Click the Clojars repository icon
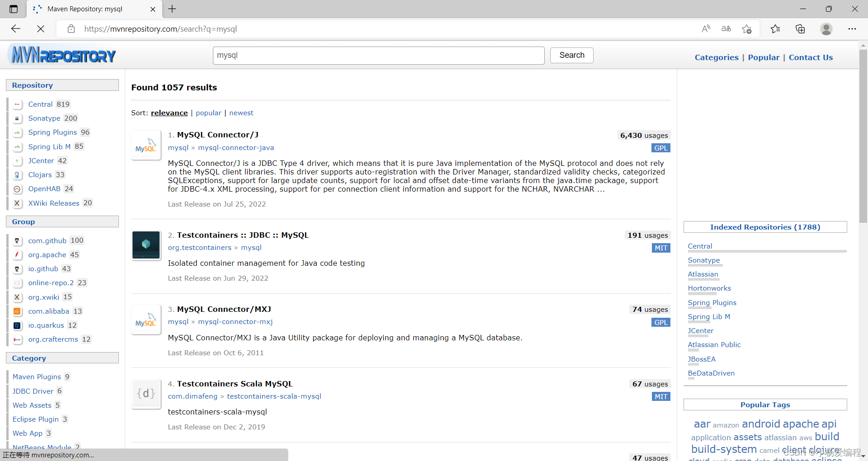This screenshot has width=868, height=461. [x=17, y=175]
